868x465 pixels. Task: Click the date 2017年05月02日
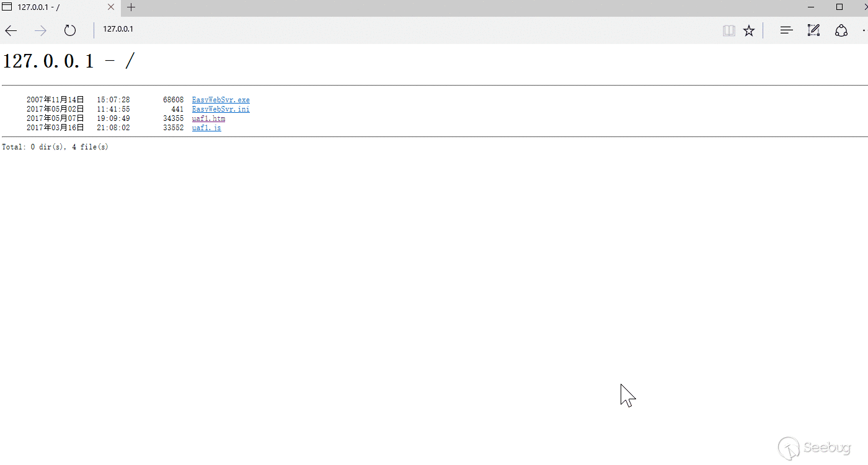[x=55, y=109]
